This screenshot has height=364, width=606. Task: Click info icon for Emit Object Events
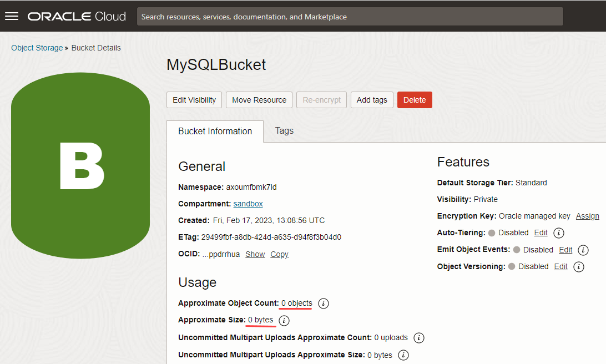tap(583, 250)
